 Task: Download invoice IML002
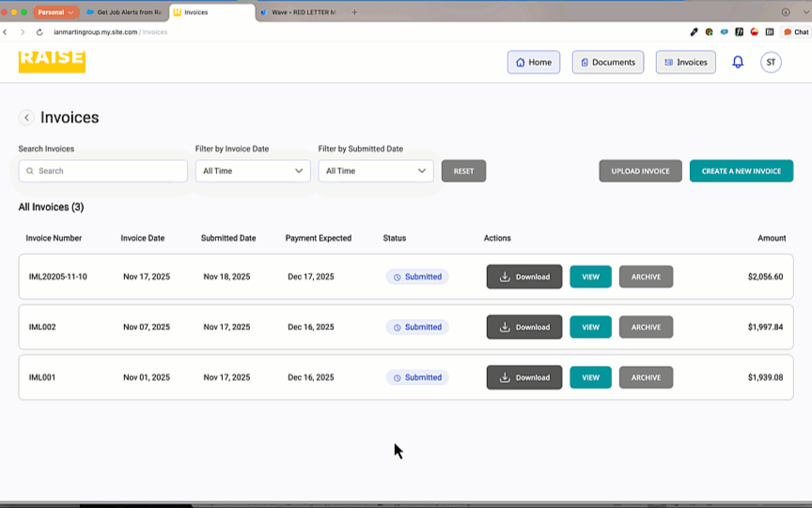(x=524, y=327)
